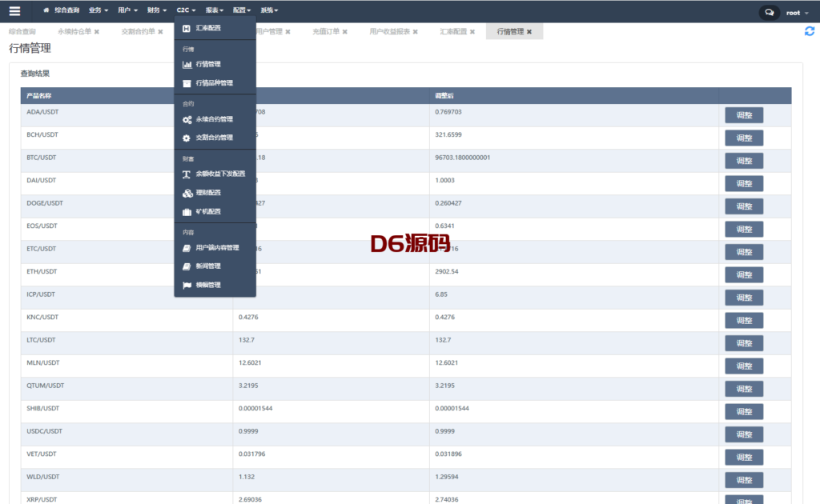Open the 财务 dropdown menu
Viewport: 820px width, 504px height.
pos(157,10)
